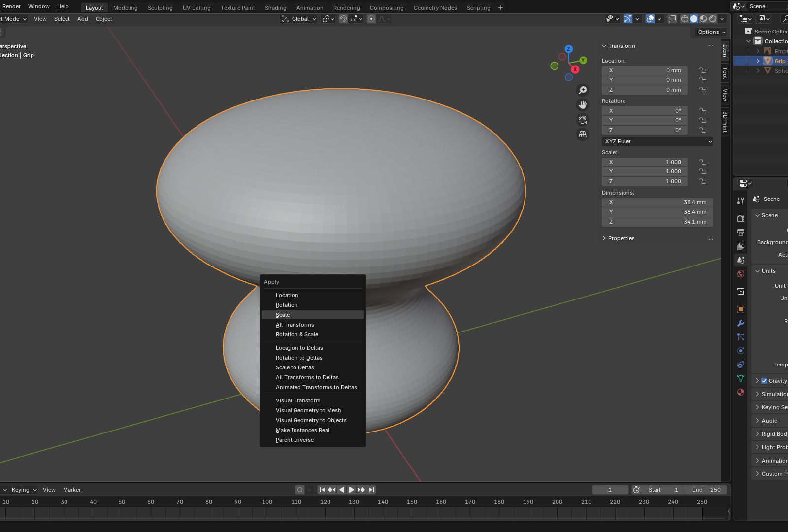Open the Object Data (mesh) properties tab
788x532 pixels.
pyautogui.click(x=741, y=378)
